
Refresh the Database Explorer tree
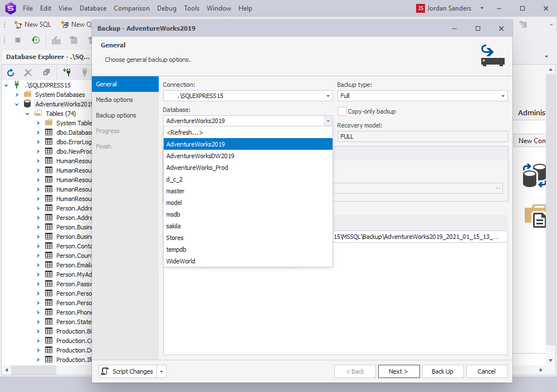(10, 72)
